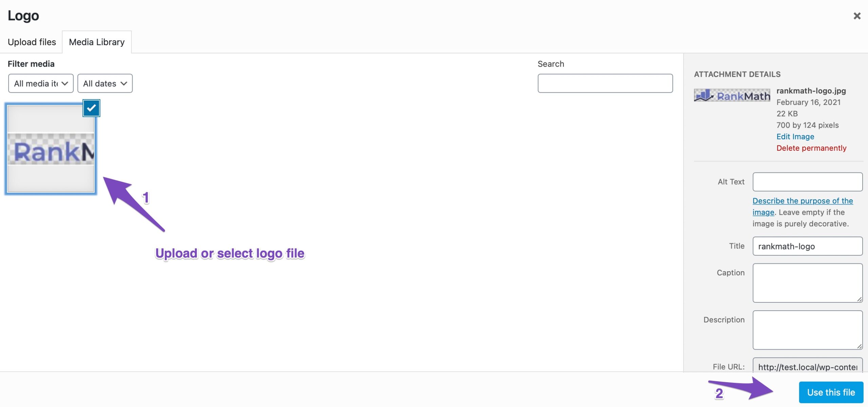Image resolution: width=868 pixels, height=407 pixels.
Task: Focus the Alt Text field
Action: pyautogui.click(x=807, y=182)
